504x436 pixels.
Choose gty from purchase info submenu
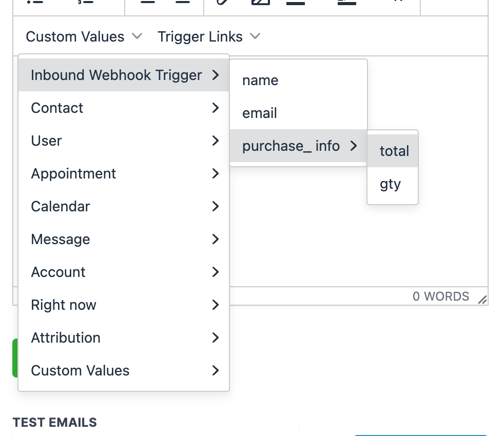pyautogui.click(x=390, y=184)
